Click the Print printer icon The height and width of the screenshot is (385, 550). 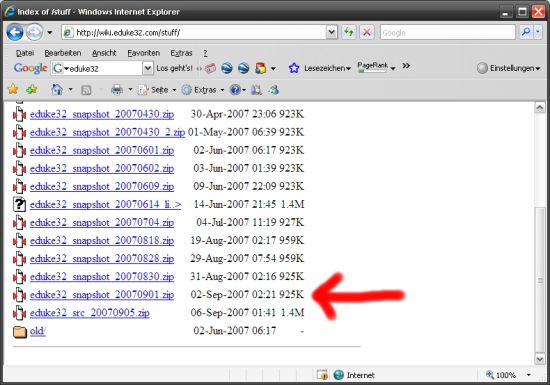(x=117, y=90)
